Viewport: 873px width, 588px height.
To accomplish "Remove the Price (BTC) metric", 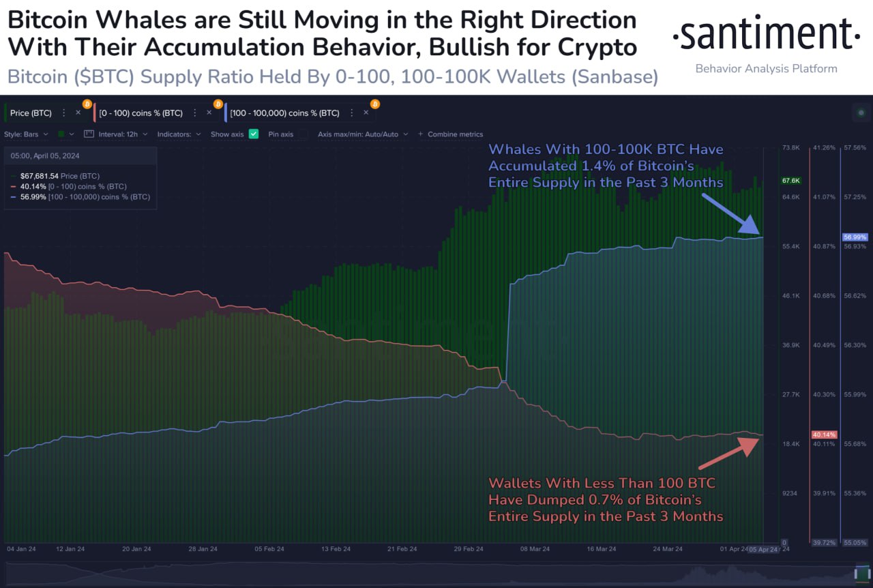I will (78, 113).
